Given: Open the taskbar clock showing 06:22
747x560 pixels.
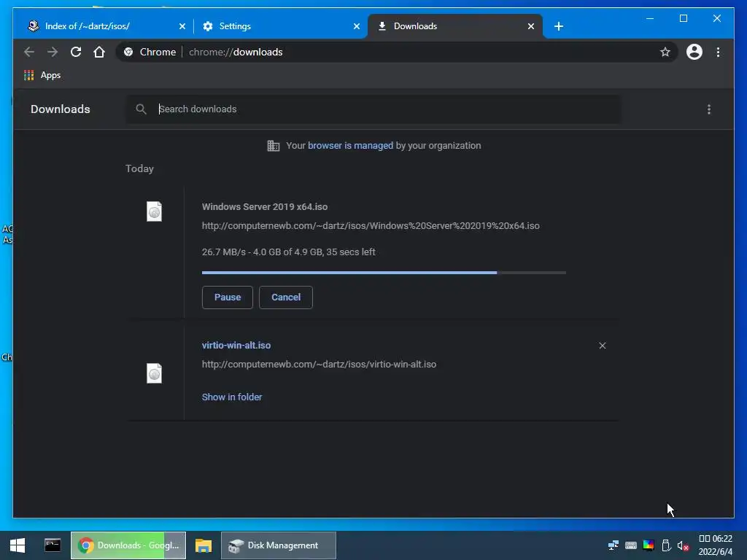Looking at the screenshot, I should tap(715, 545).
